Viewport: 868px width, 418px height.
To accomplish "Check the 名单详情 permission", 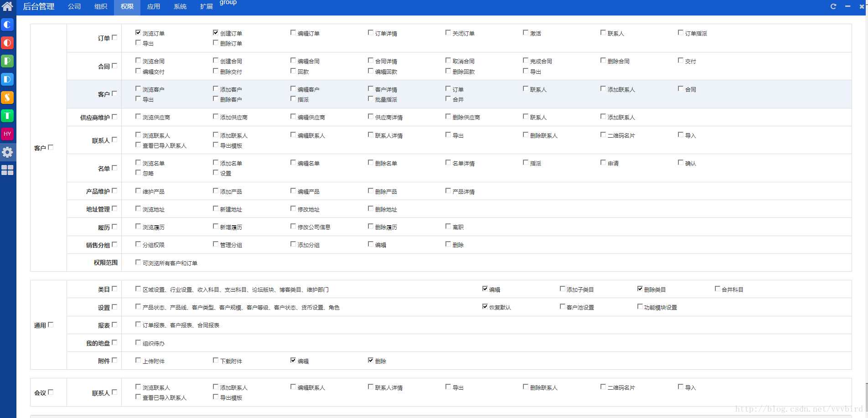I will click(448, 163).
